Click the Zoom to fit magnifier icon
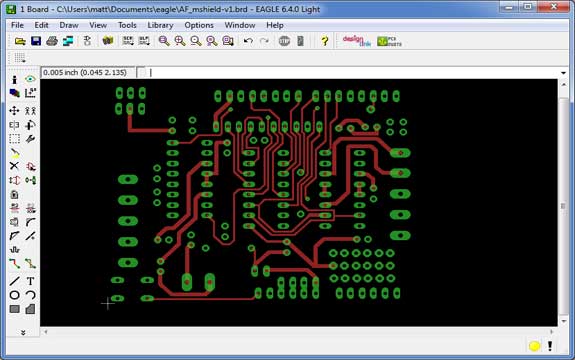 tap(164, 41)
